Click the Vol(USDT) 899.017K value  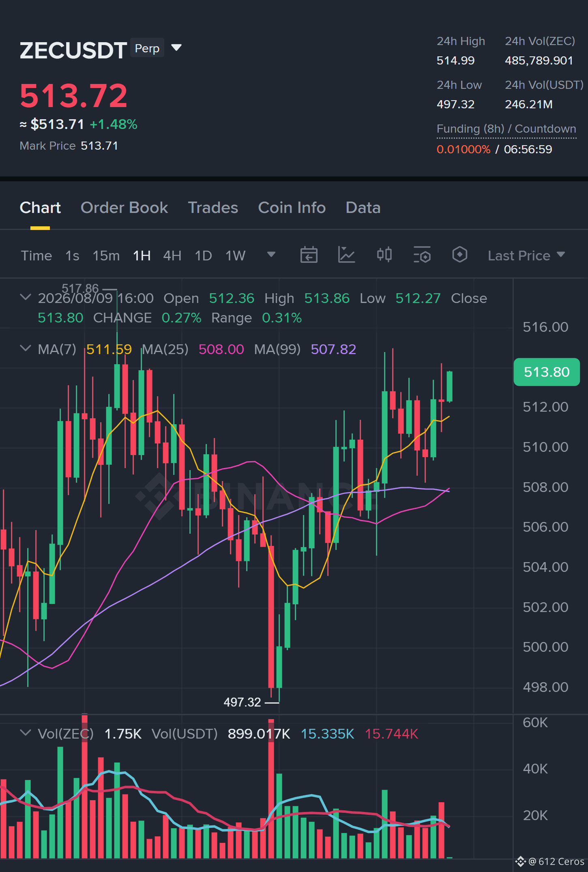pos(259,734)
